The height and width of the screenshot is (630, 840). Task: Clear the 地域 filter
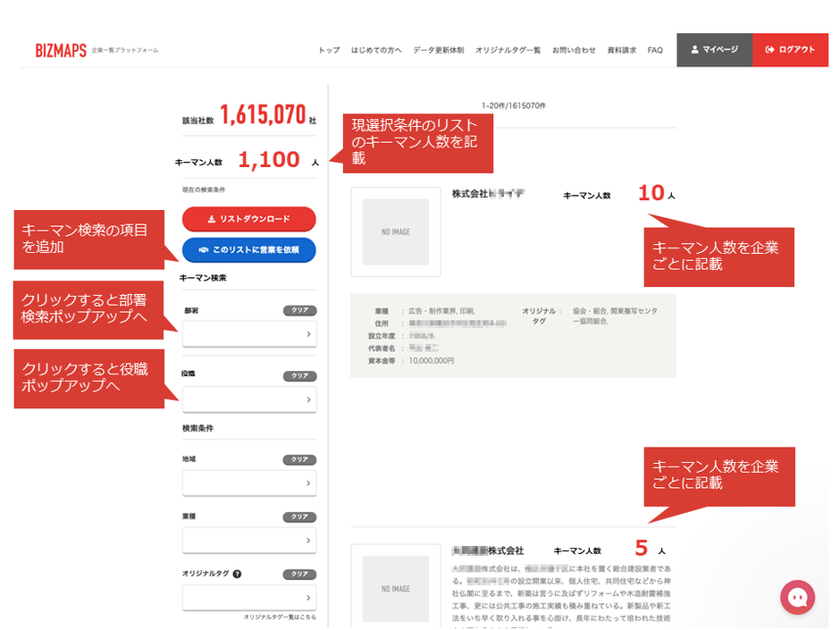tap(299, 460)
